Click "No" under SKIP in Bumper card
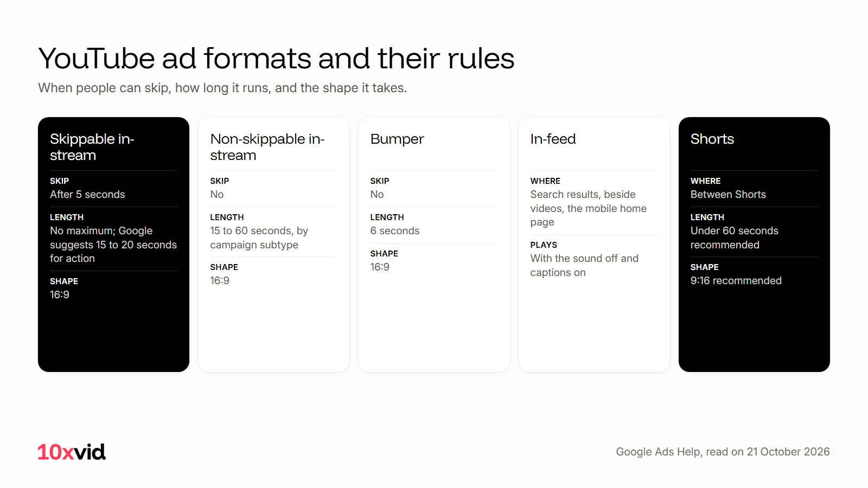Screen dimensions: 868x488 point(377,194)
